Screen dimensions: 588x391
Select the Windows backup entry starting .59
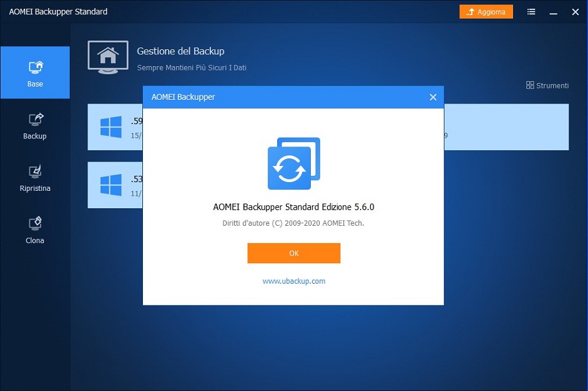pyautogui.click(x=115, y=127)
